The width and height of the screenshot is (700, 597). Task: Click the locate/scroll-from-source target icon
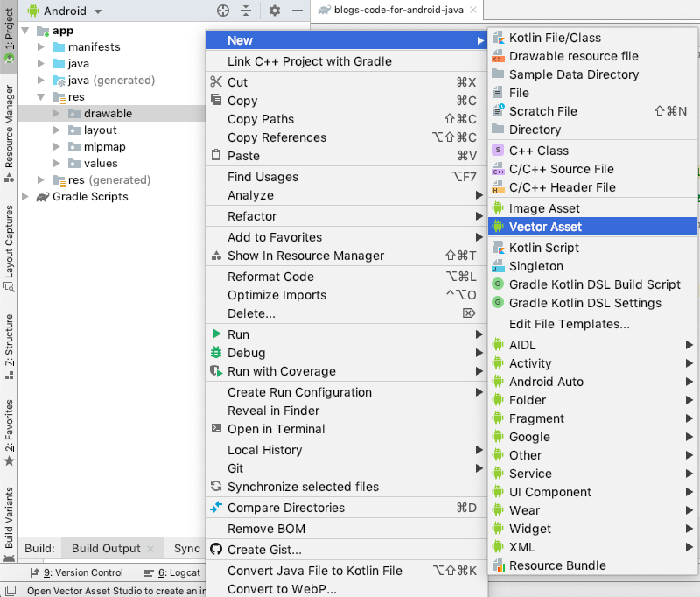(223, 11)
